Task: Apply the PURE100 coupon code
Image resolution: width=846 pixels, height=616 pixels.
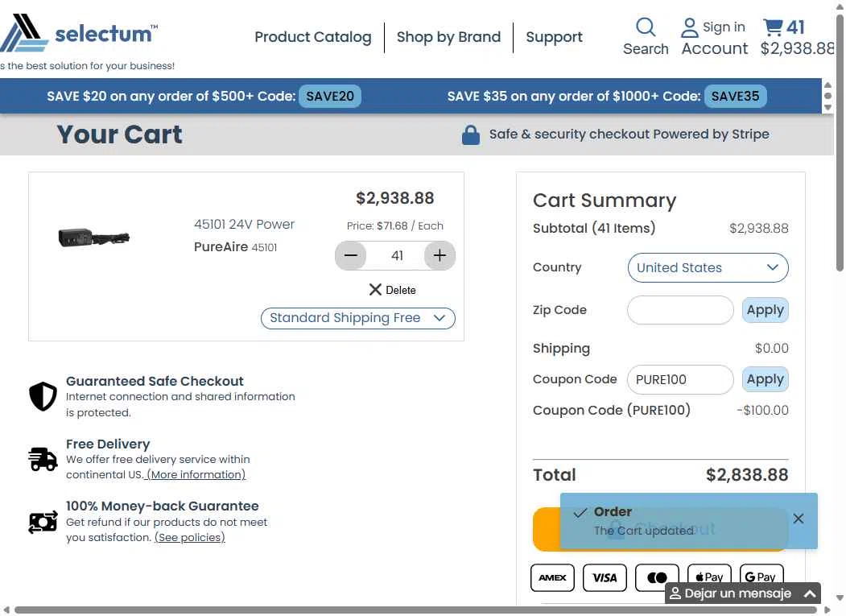Action: [765, 379]
